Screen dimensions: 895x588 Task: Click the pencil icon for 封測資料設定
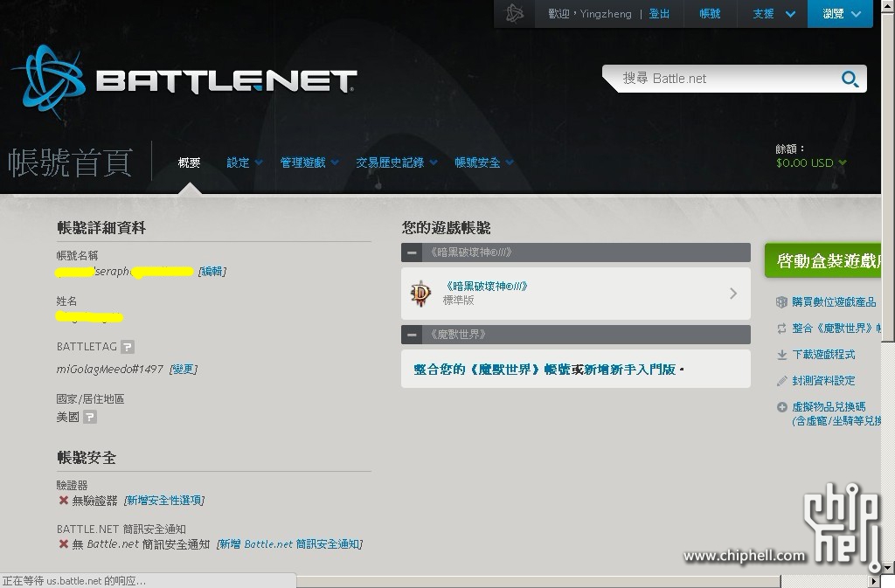coord(781,381)
